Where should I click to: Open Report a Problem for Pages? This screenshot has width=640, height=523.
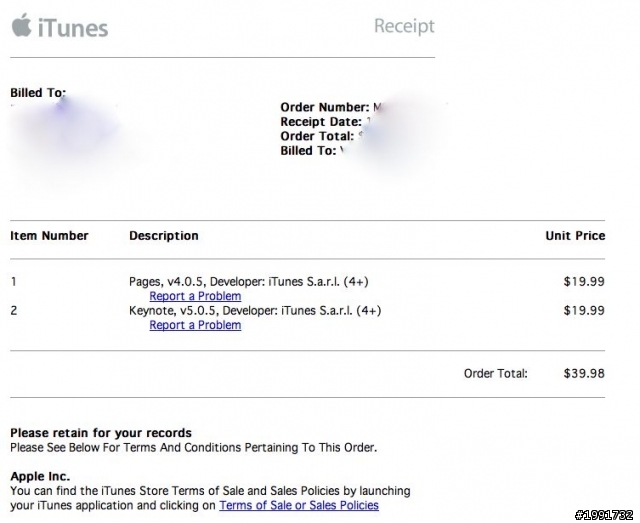coord(195,296)
